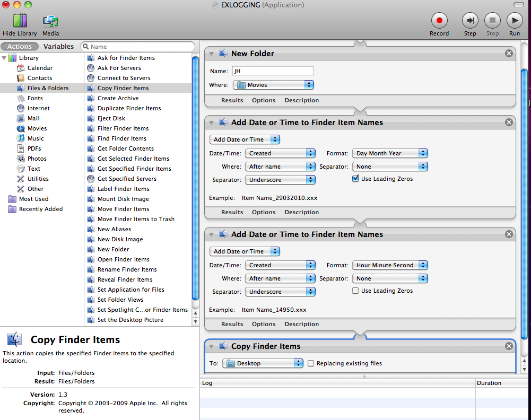
Task: Open the Recently Added smart folder
Action: (41, 209)
